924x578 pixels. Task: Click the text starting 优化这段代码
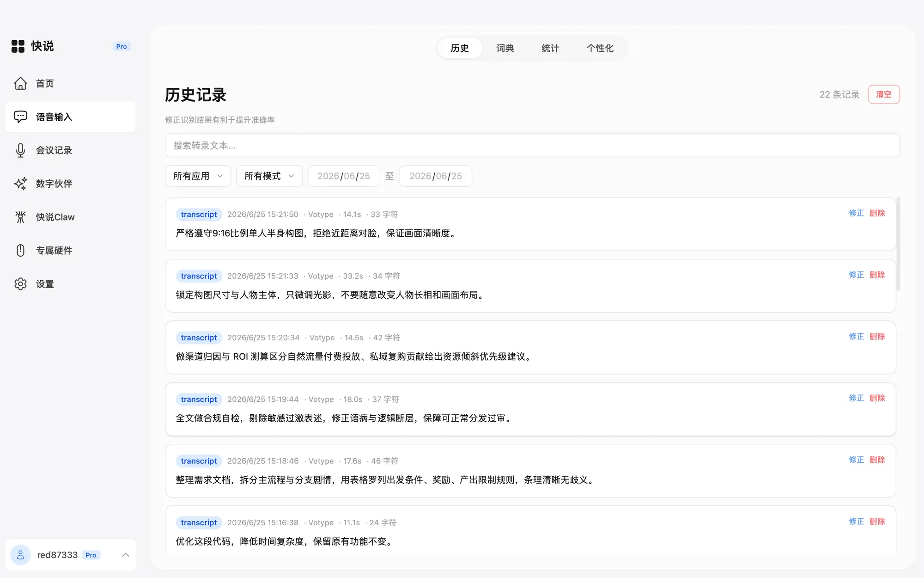[286, 541]
